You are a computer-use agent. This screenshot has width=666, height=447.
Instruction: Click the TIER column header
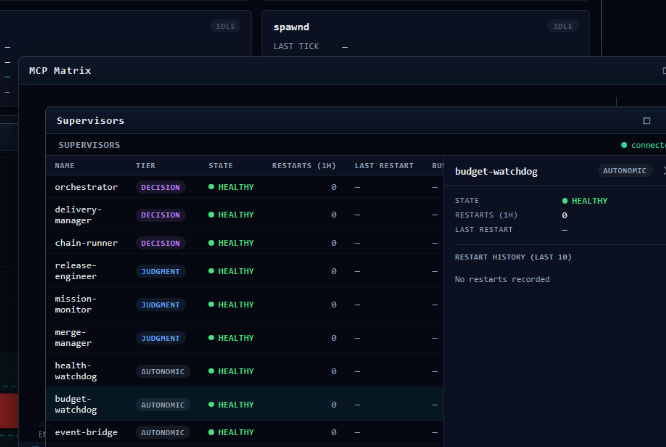(146, 166)
